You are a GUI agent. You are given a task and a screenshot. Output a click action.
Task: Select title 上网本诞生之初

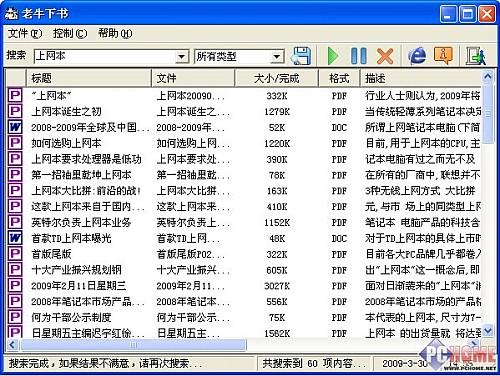point(66,111)
